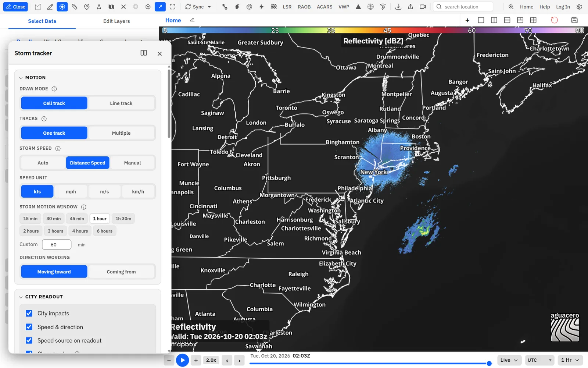588x368 pixels.
Task: Select the four-pane grid layout icon
Action: tap(533, 20)
